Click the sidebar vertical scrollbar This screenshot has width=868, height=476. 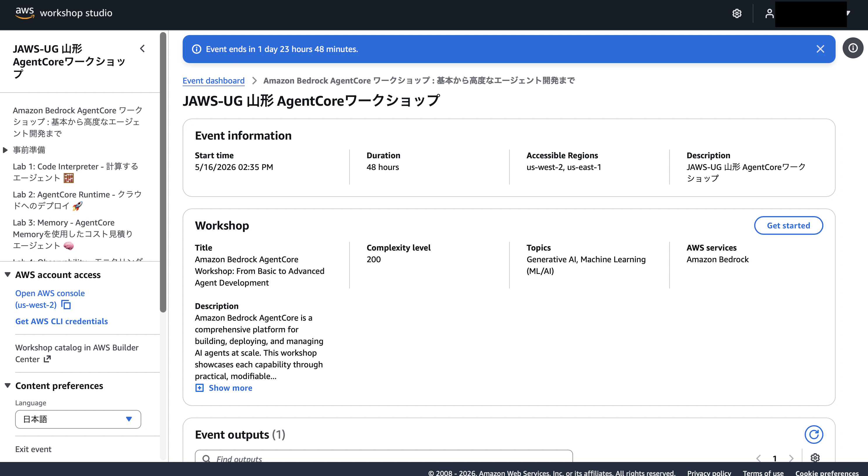click(163, 172)
